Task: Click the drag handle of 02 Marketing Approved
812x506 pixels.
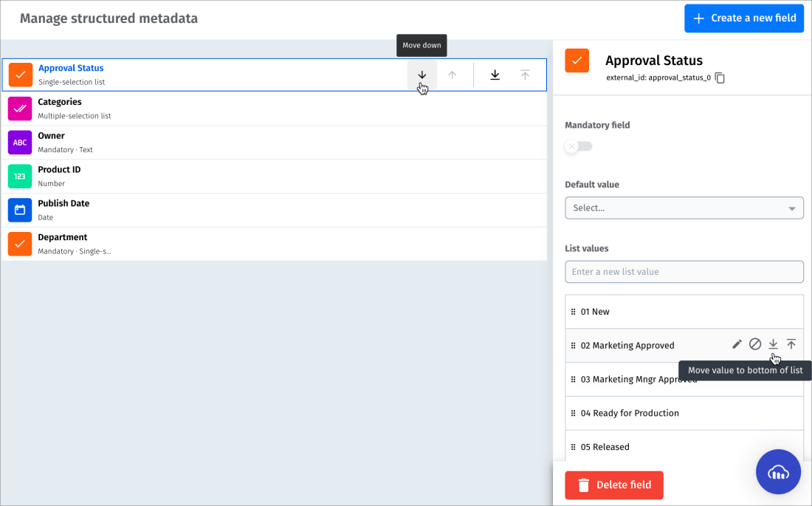Action: pyautogui.click(x=573, y=345)
